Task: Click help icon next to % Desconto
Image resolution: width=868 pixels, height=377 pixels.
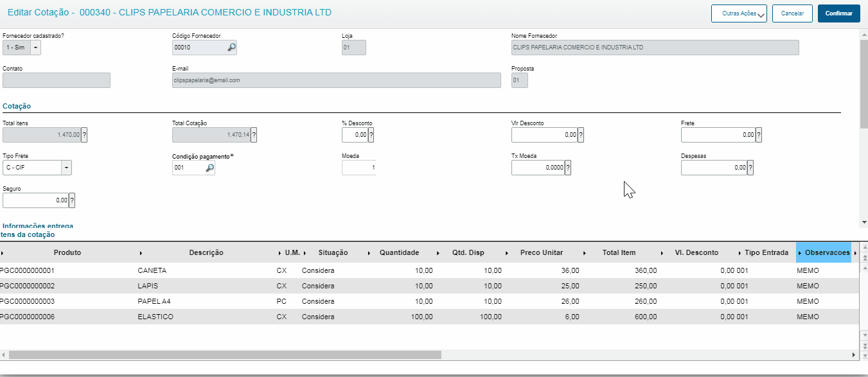Action: tap(371, 135)
